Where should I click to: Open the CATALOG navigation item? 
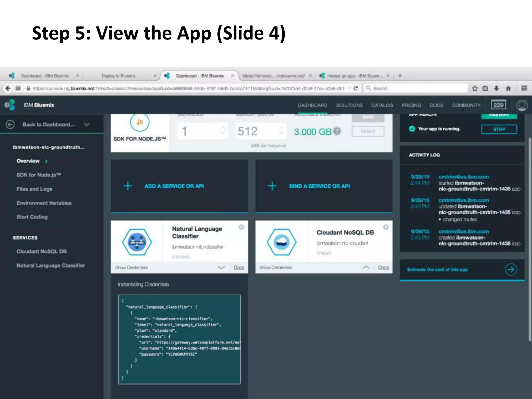pos(382,105)
